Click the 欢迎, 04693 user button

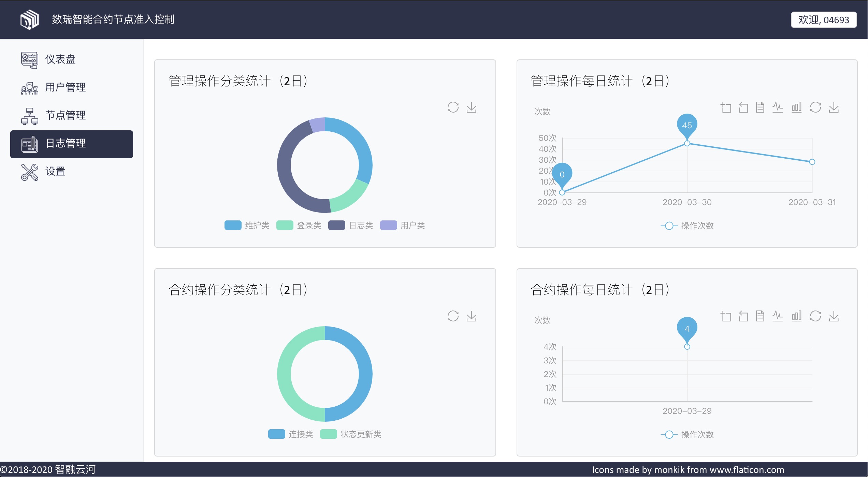823,20
